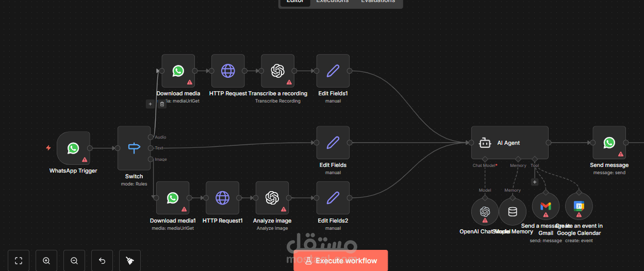Click the warning badge on Analyze image
The height and width of the screenshot is (271, 644).
[284, 209]
